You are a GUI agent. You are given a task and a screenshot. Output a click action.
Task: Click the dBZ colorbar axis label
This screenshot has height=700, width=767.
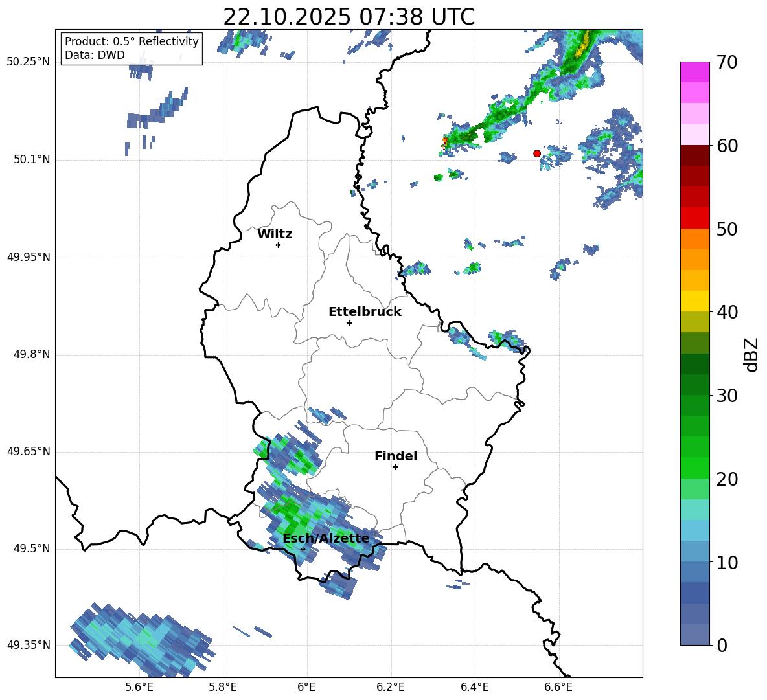752,354
